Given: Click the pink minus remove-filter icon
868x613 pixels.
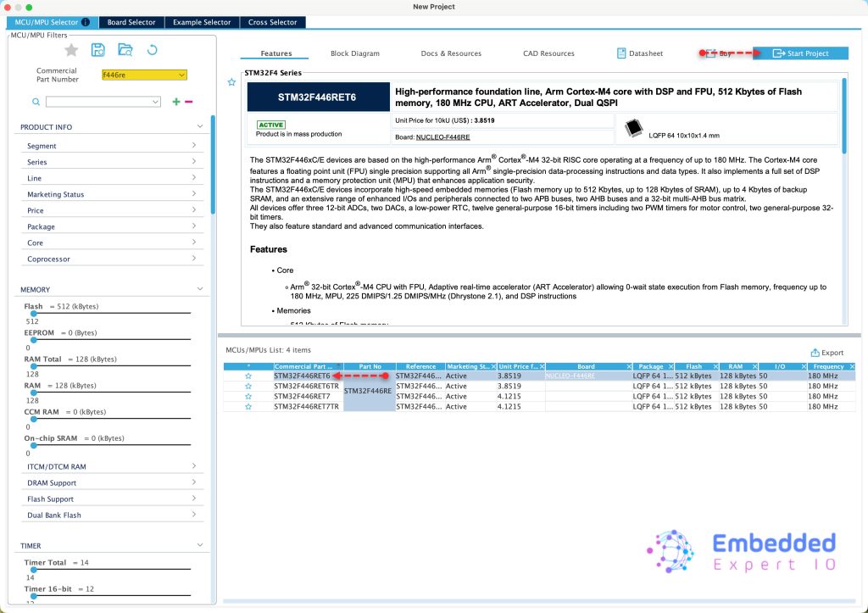Looking at the screenshot, I should [188, 102].
